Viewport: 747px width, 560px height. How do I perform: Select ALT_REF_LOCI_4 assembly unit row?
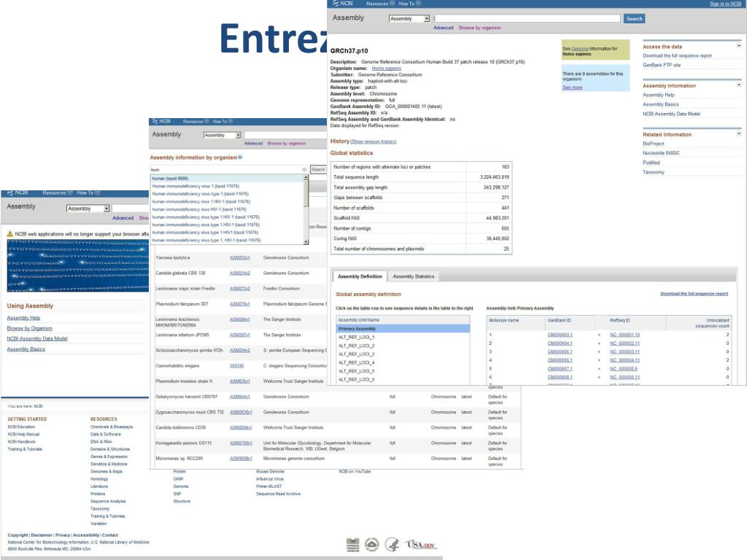[403, 363]
